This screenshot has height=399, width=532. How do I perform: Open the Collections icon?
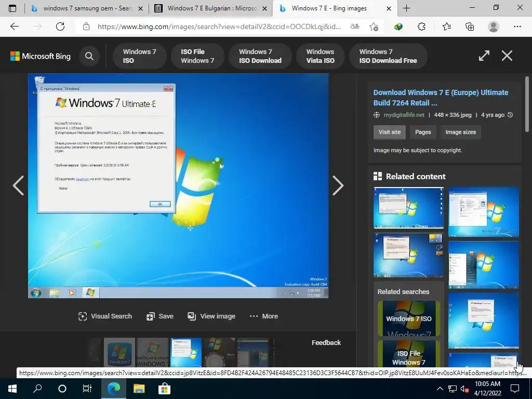tap(470, 26)
